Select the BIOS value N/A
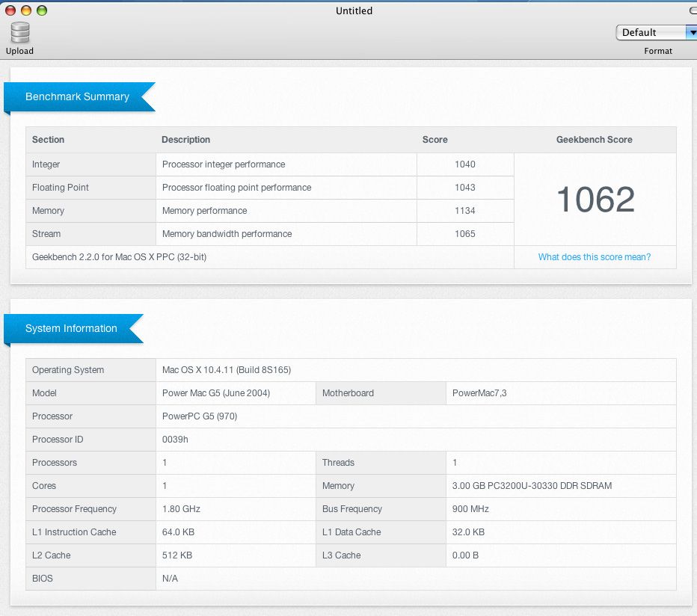 170,578
